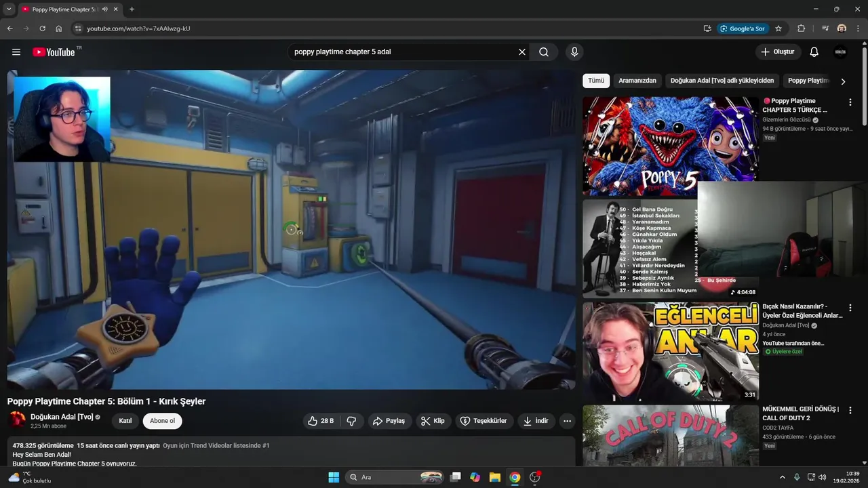Screen dimensions: 868x488
Task: Open media controls icon in toolbar
Action: click(x=825, y=28)
